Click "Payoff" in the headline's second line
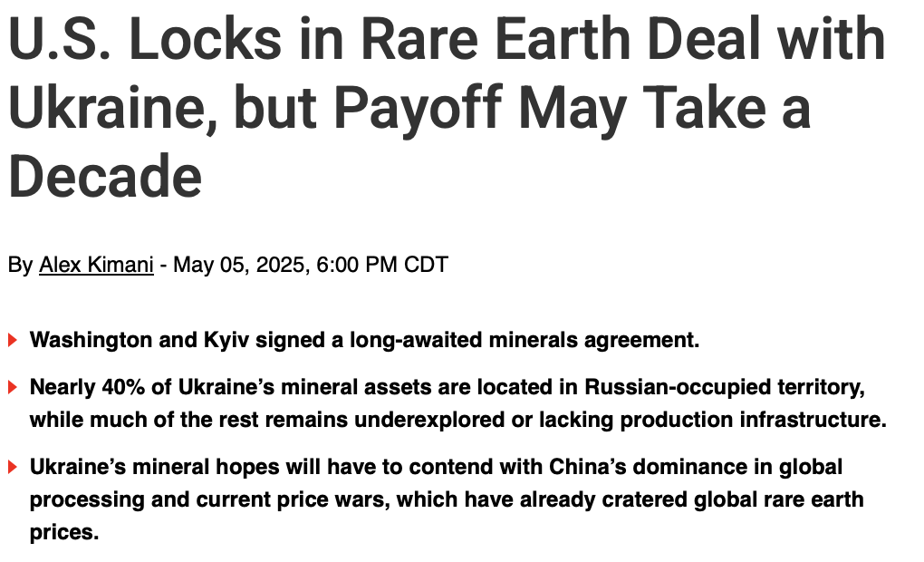 point(418,107)
